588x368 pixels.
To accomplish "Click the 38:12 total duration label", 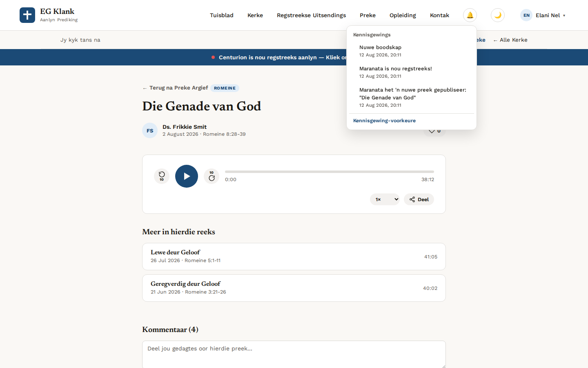I will (x=428, y=180).
